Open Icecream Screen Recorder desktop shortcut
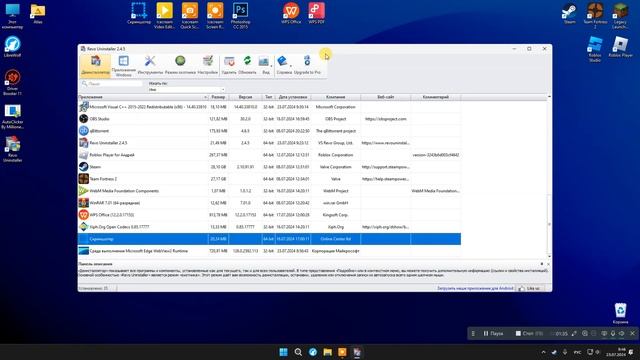Viewport: 640px width, 360px height. click(215, 16)
